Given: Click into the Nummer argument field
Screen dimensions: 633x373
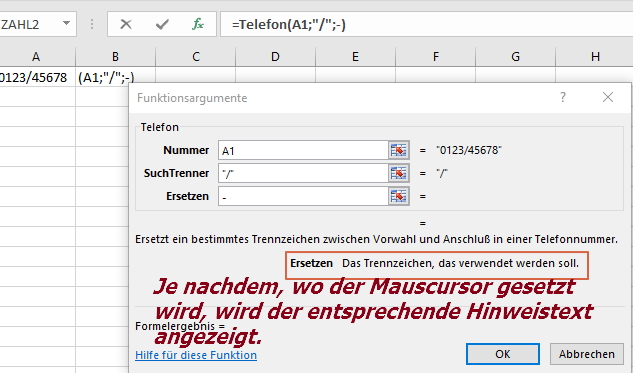Looking at the screenshot, I should pos(303,151).
